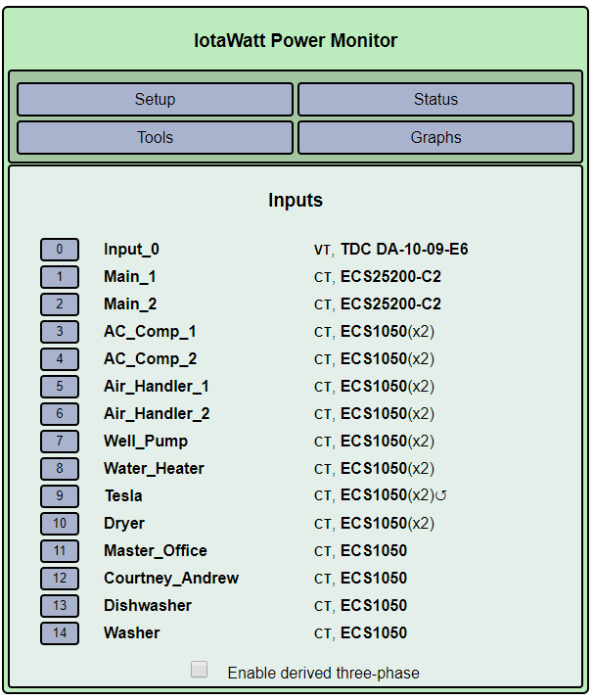Select the Water_Heater name text
This screenshot has width=594, height=700.
154,469
